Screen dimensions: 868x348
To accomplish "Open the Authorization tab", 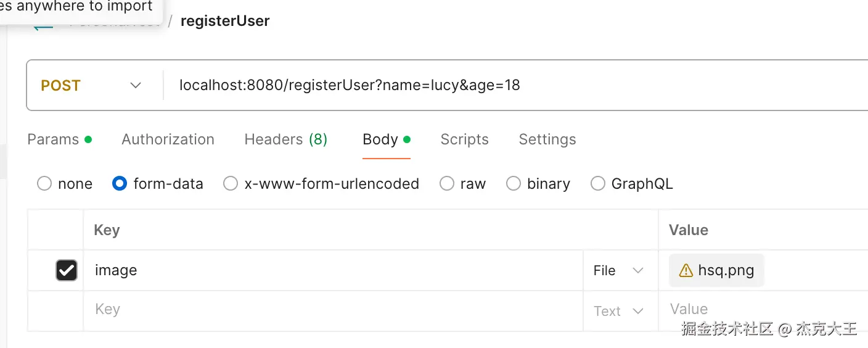I will (x=168, y=139).
